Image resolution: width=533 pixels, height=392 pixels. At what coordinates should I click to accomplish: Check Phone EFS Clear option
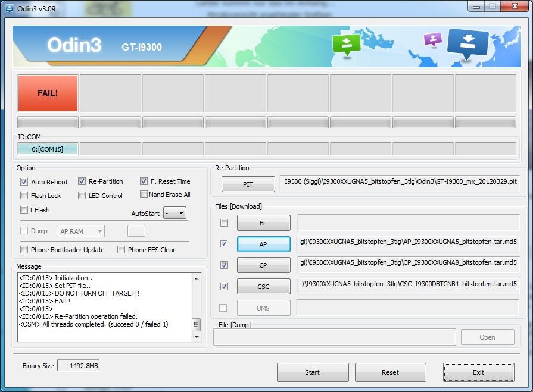coord(121,250)
